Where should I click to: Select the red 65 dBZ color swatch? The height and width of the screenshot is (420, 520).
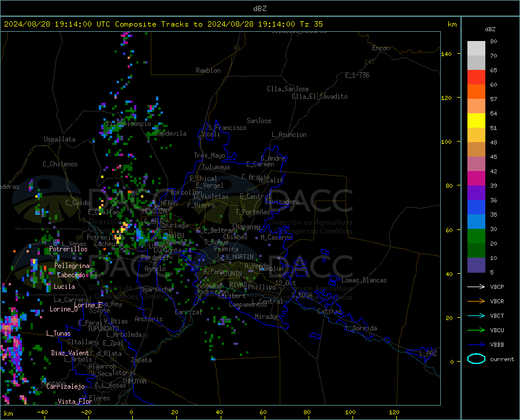tap(476, 77)
